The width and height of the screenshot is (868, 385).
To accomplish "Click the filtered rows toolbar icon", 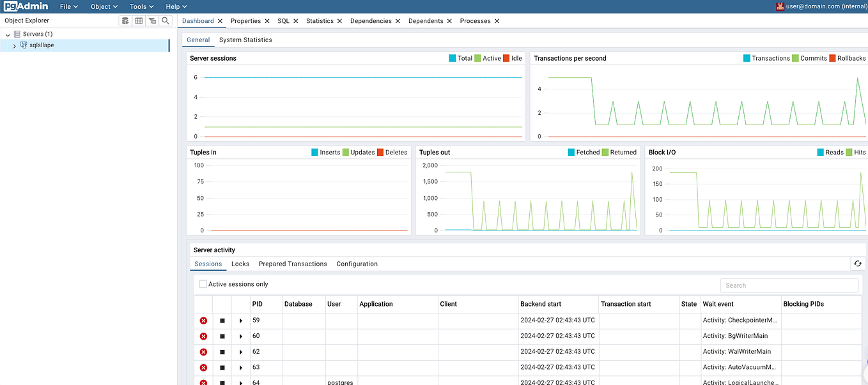I will click(x=152, y=20).
